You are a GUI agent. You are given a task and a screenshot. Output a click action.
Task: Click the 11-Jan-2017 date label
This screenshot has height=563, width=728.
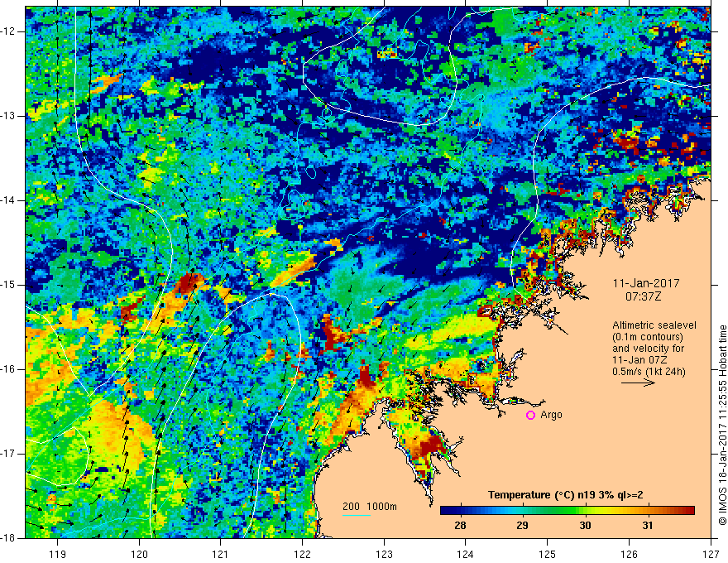coord(646,283)
